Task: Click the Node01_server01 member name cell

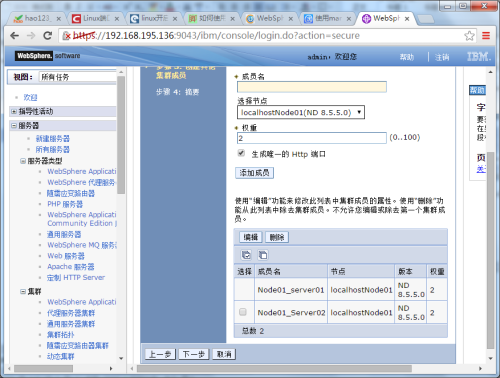Action: point(291,290)
